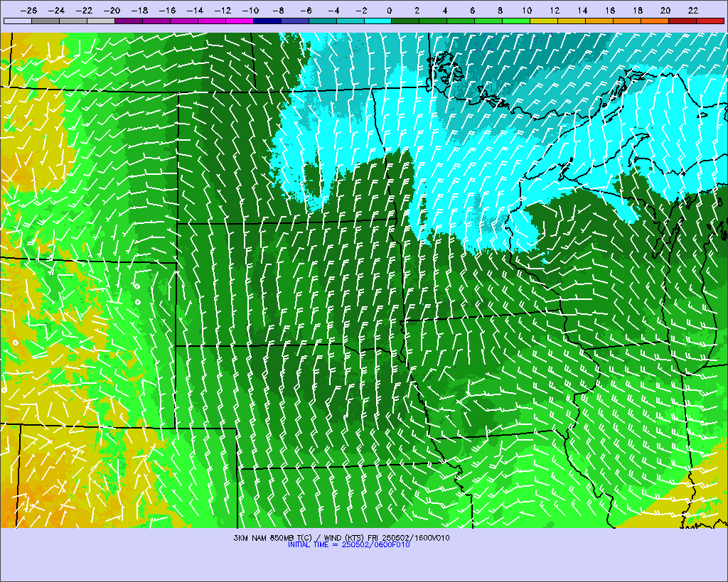Select the '-10' legend value
The height and width of the screenshot is (582, 728).
click(x=250, y=11)
